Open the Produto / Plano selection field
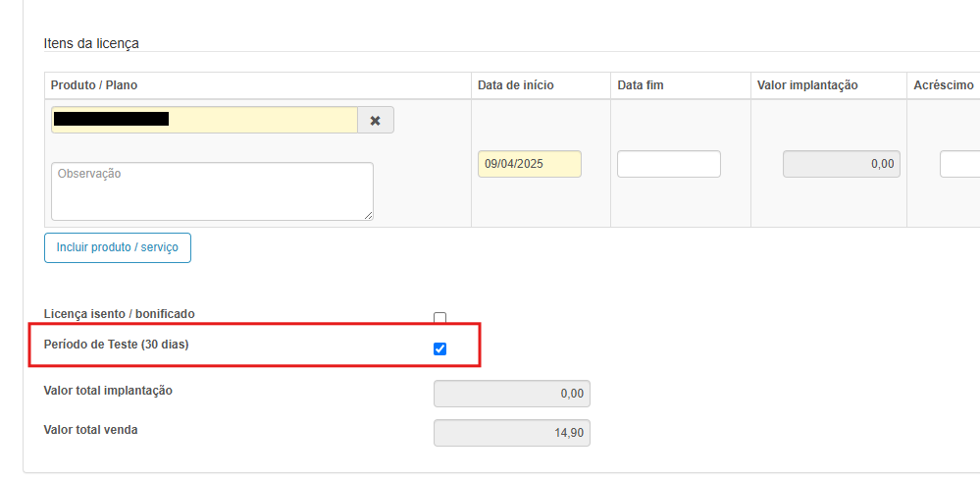 [204, 120]
